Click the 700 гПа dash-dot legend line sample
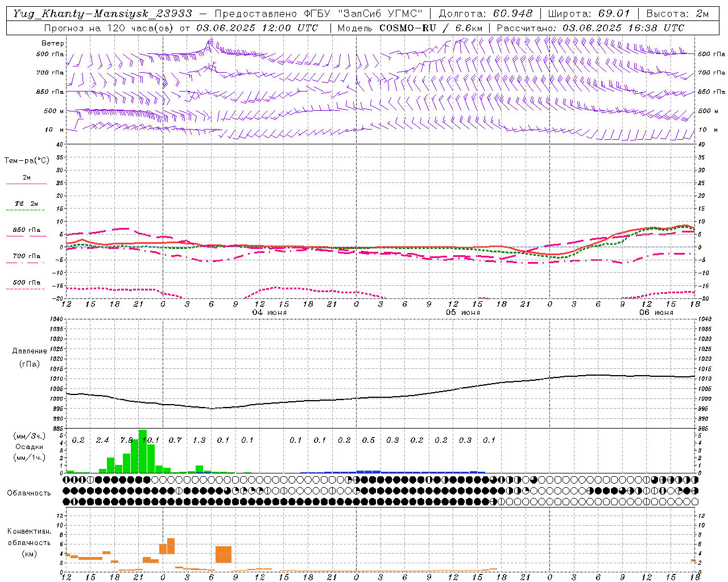 pos(26,263)
